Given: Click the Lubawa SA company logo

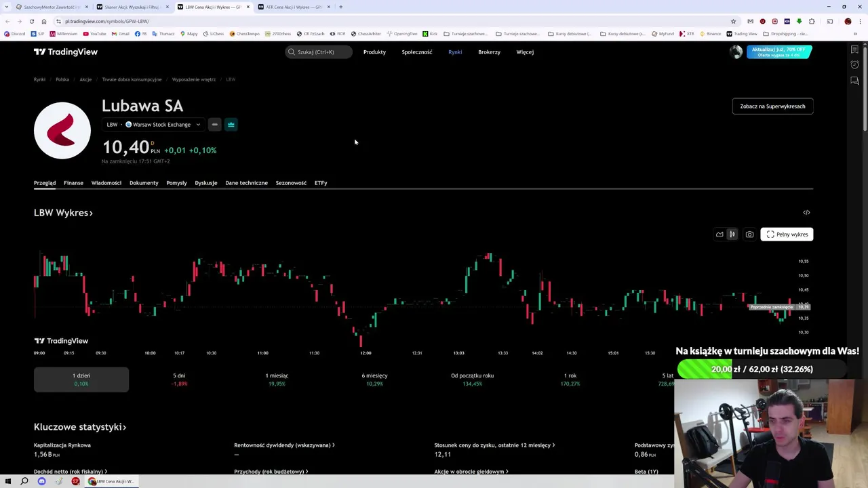Looking at the screenshot, I should 62,130.
